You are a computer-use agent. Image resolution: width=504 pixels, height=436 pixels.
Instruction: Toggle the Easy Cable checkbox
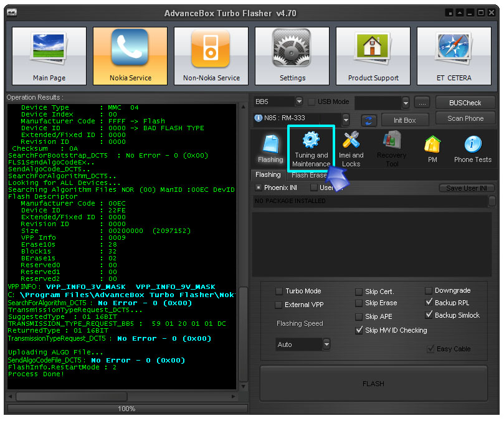[430, 349]
